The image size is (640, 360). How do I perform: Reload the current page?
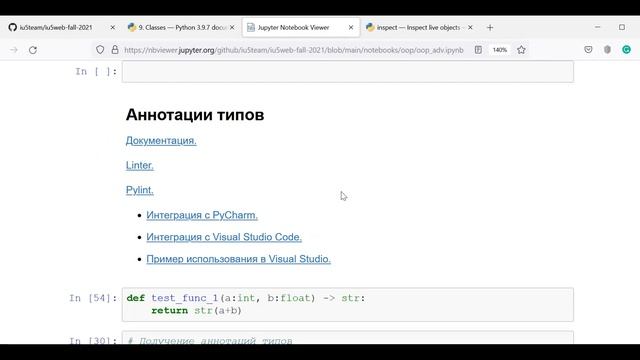(33, 50)
